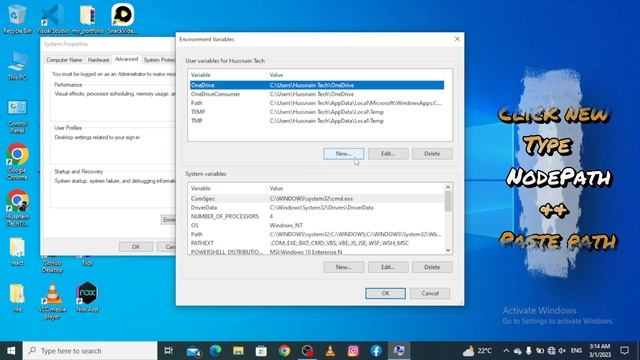Click OK in System Properties window
This screenshot has width=640, height=360.
tap(136, 247)
